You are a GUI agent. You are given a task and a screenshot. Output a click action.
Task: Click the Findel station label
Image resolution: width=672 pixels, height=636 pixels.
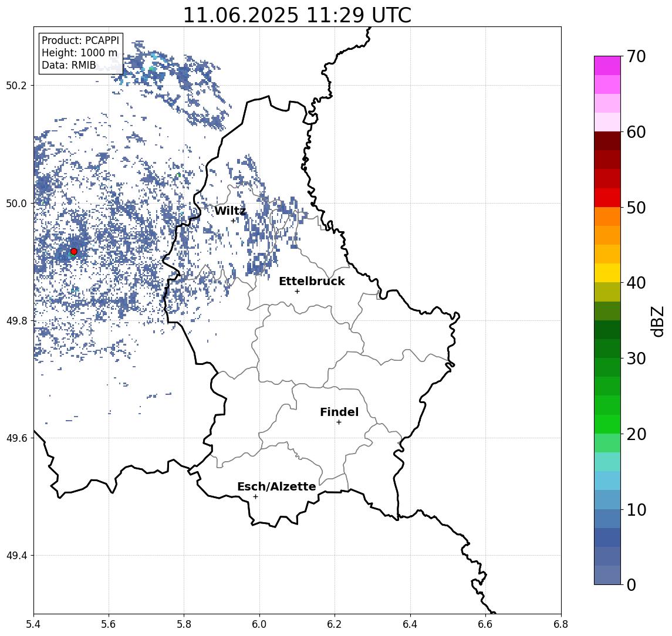click(339, 412)
